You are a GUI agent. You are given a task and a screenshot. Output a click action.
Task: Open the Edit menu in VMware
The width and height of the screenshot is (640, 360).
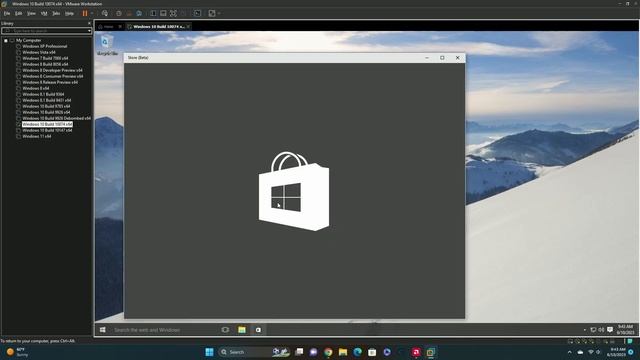point(18,13)
